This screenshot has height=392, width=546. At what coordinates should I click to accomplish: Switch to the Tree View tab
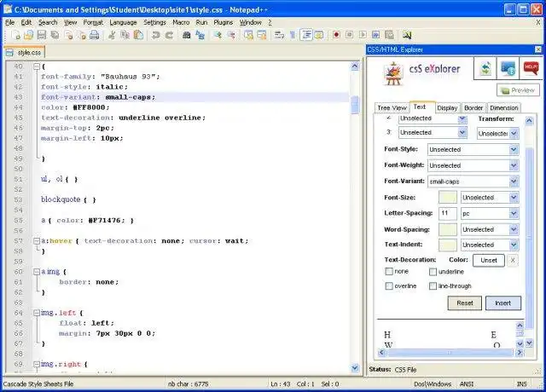coord(392,108)
